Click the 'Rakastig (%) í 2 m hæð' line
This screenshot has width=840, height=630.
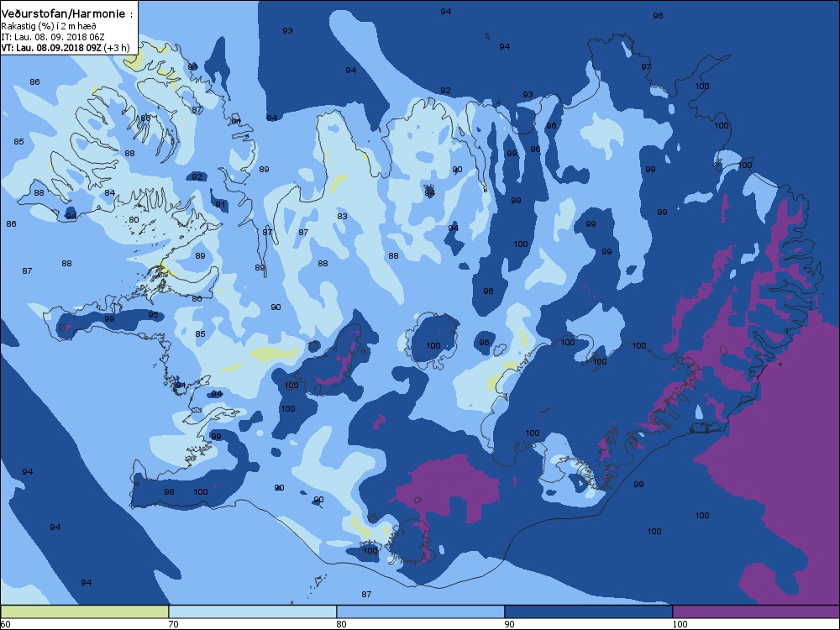[49, 26]
